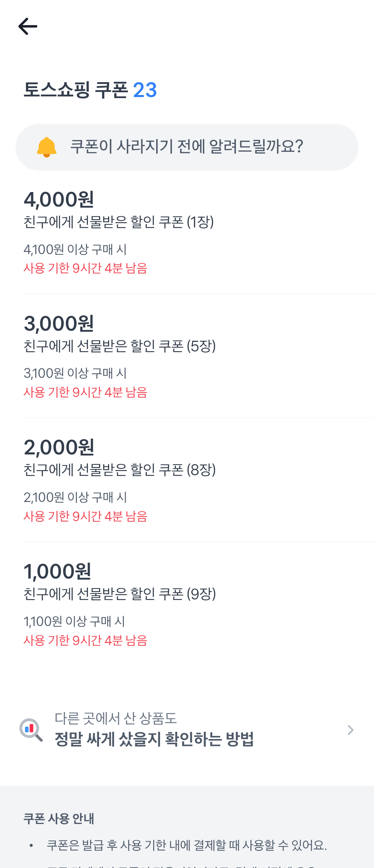Select the 3,000원 coupon amount

click(x=59, y=324)
